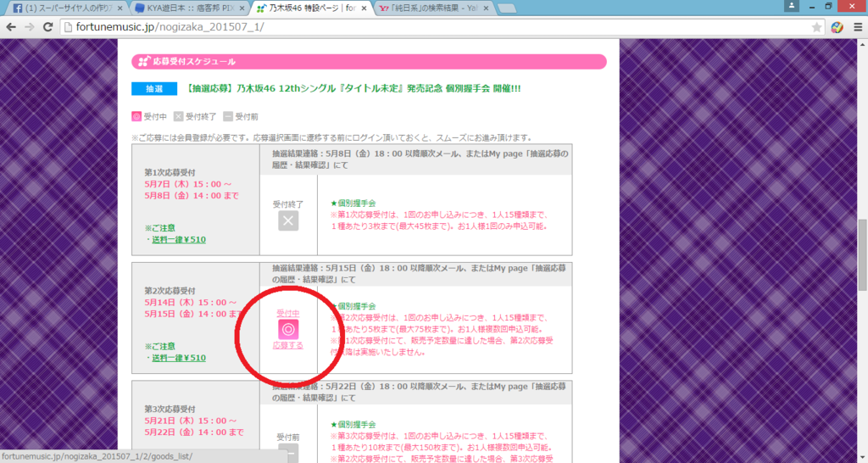
Task: Click 5月22日（金）14：00 まで deadline text
Action: tap(194, 432)
